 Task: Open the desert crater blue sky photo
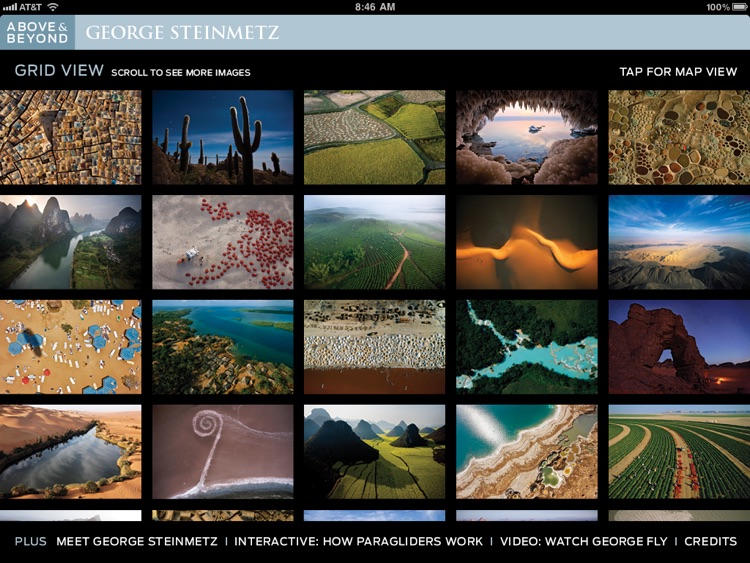tap(679, 242)
